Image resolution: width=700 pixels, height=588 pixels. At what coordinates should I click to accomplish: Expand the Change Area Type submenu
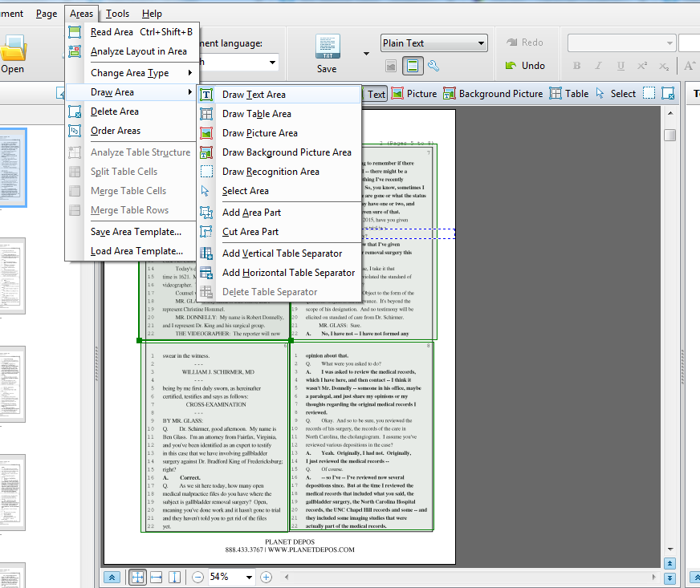point(132,73)
